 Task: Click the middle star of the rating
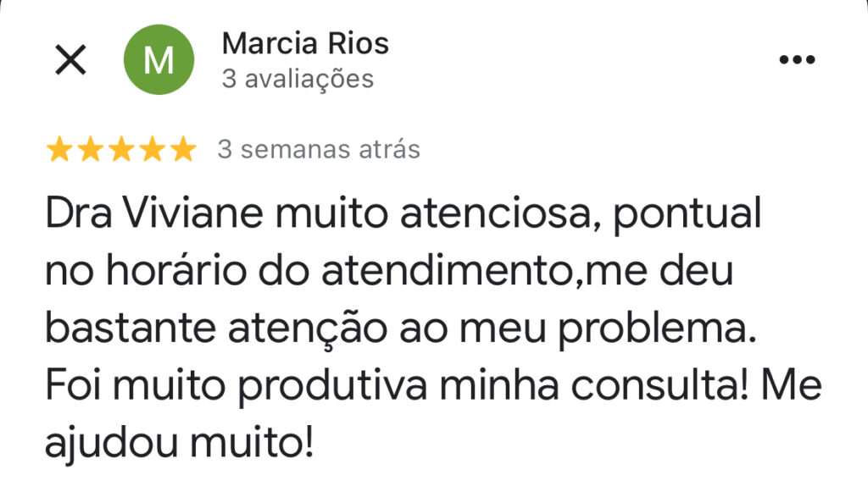(121, 150)
